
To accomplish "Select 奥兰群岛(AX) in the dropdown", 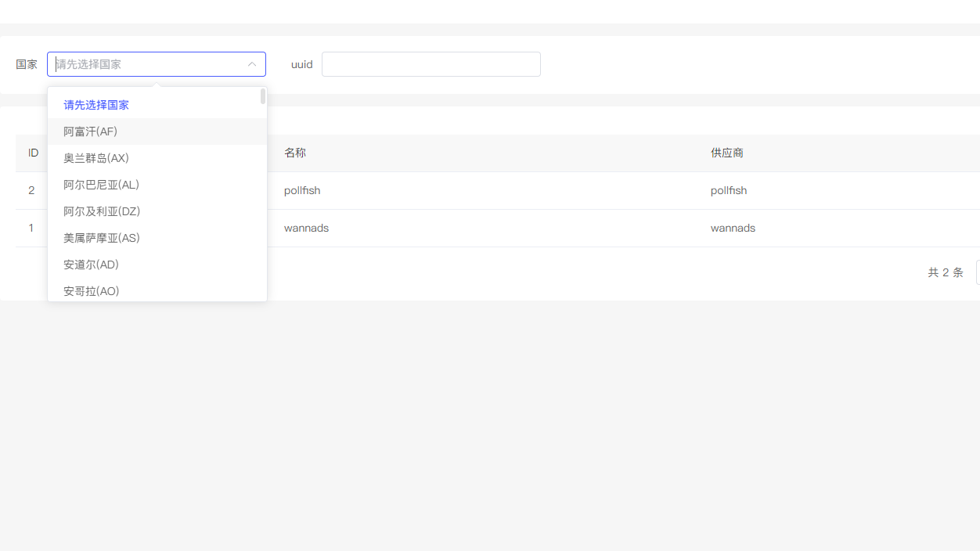I will point(96,158).
